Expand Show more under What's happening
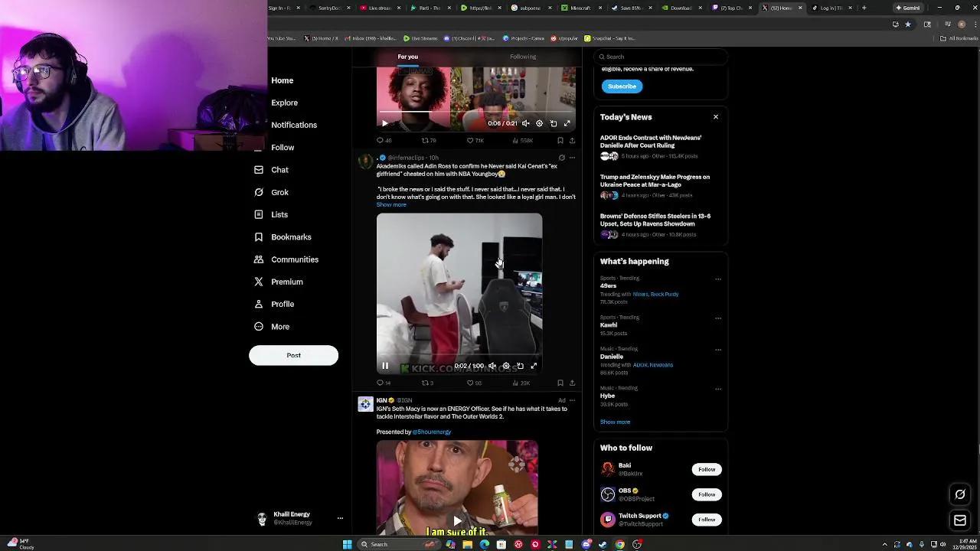Image resolution: width=980 pixels, height=551 pixels. click(x=615, y=422)
